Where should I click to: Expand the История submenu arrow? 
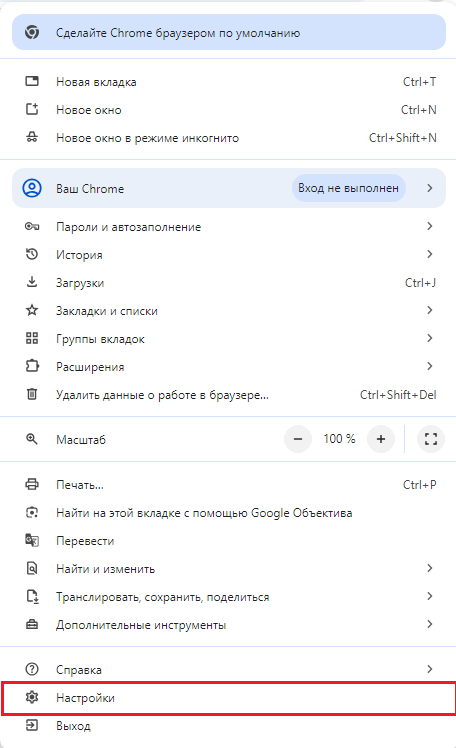(x=430, y=254)
